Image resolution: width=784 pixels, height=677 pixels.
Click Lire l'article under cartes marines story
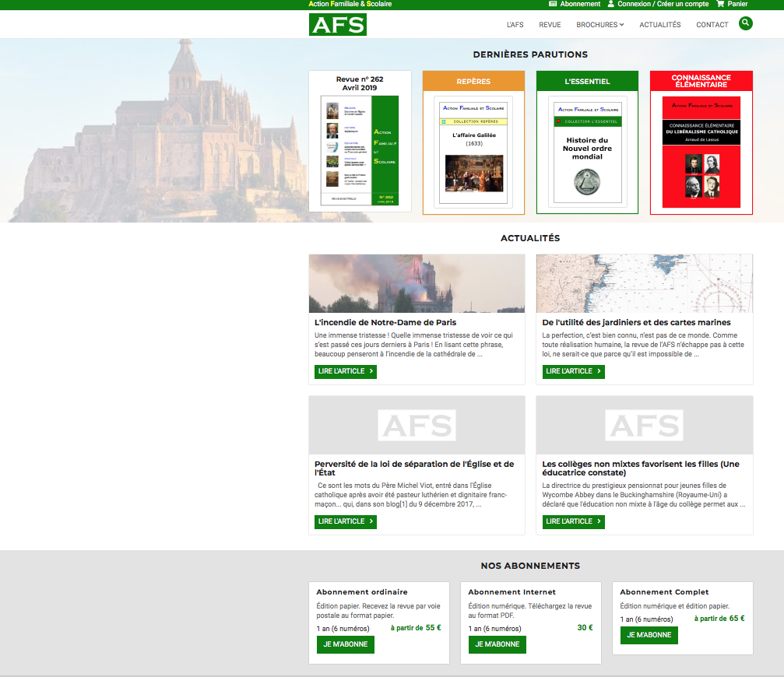click(x=573, y=371)
